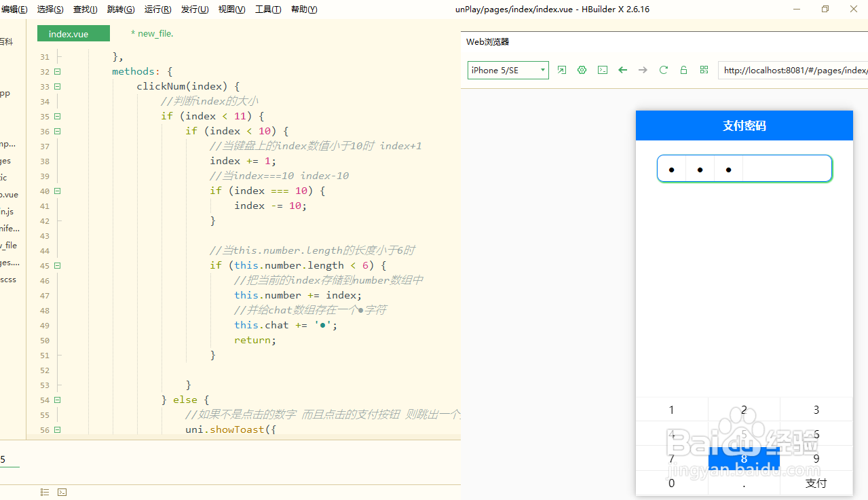Click 'index += 1;' on line 38

pos(243,161)
